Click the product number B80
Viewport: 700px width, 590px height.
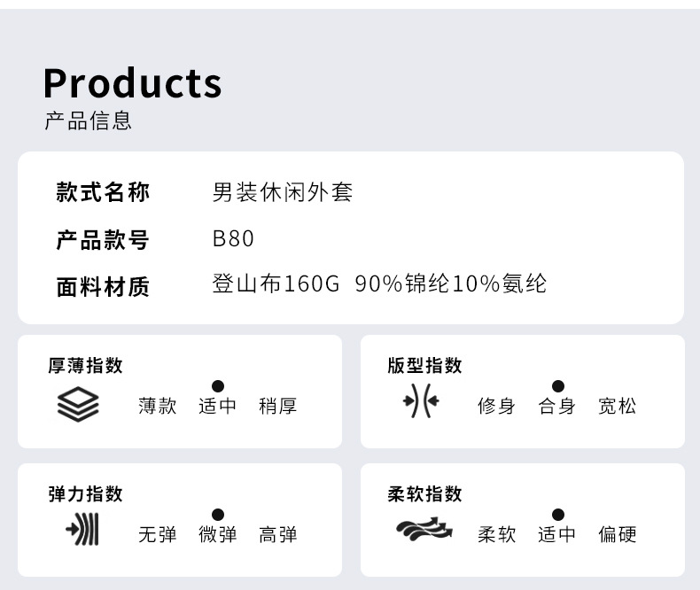tap(233, 239)
